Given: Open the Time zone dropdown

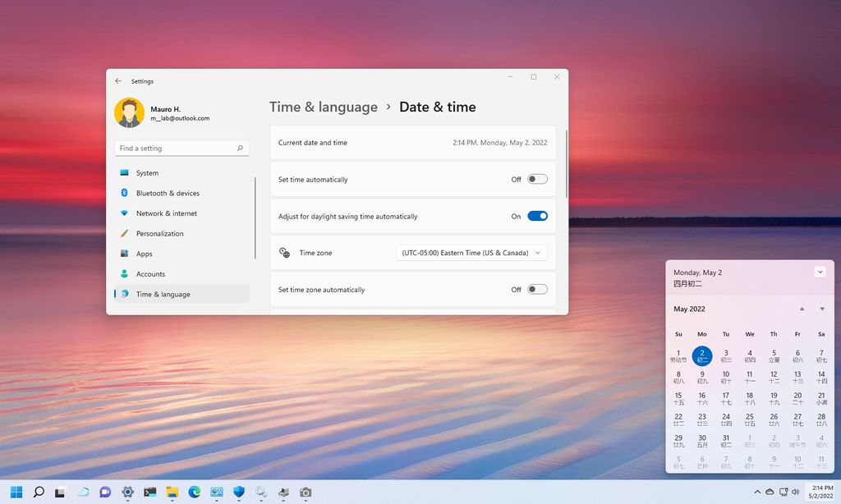Looking at the screenshot, I should (x=471, y=252).
